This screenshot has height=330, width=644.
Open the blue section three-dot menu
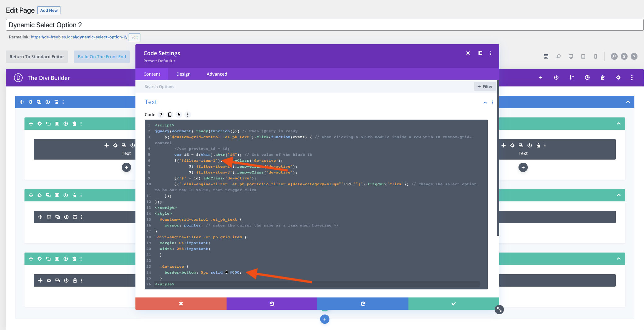tap(63, 102)
